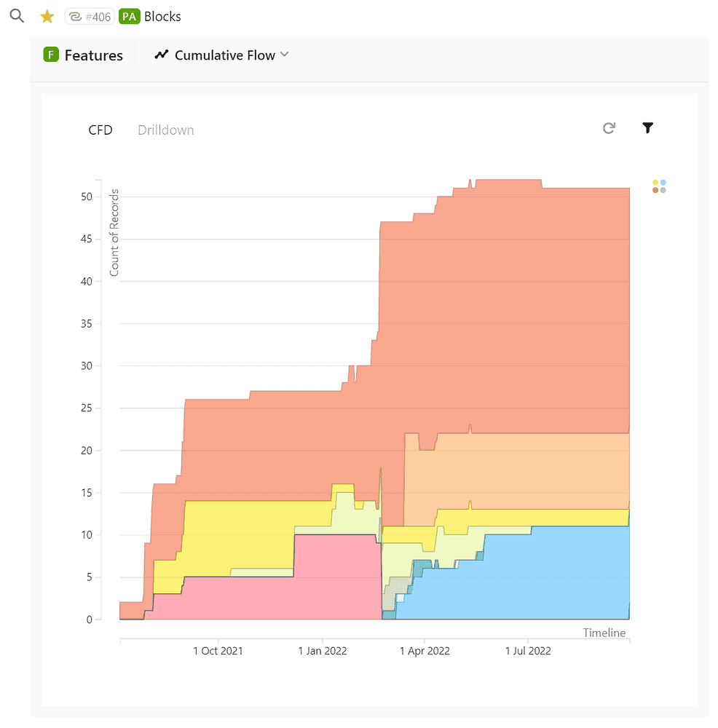Click the Cumulative Flow line-chart icon
Viewport: 718px width, 728px height.
(x=162, y=55)
